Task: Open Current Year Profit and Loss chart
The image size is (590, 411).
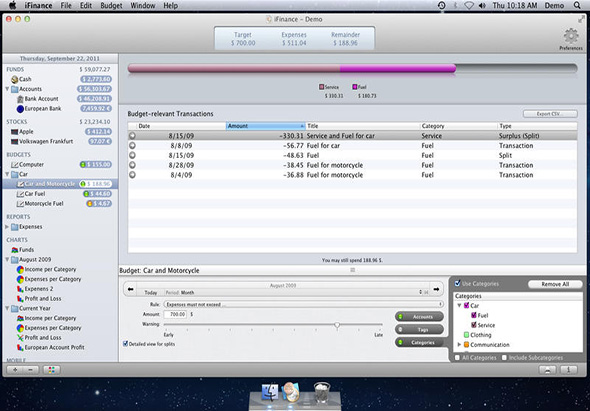Action: click(x=20, y=338)
